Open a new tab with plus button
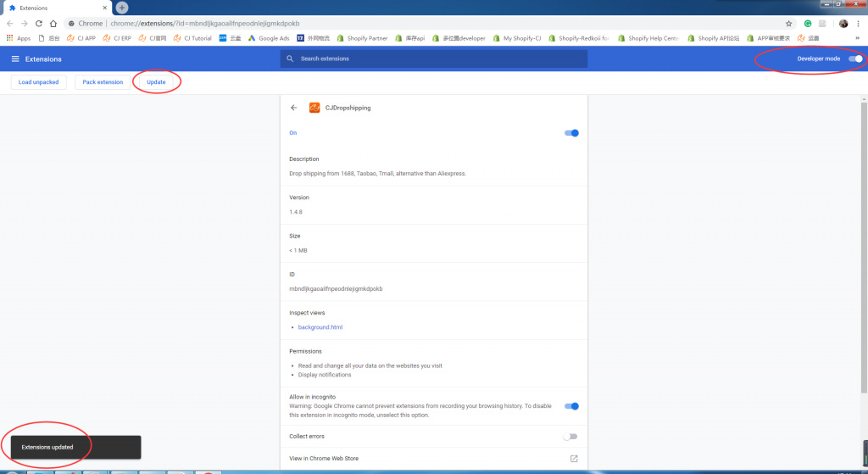Screen dimensions: 868x474 tap(122, 8)
